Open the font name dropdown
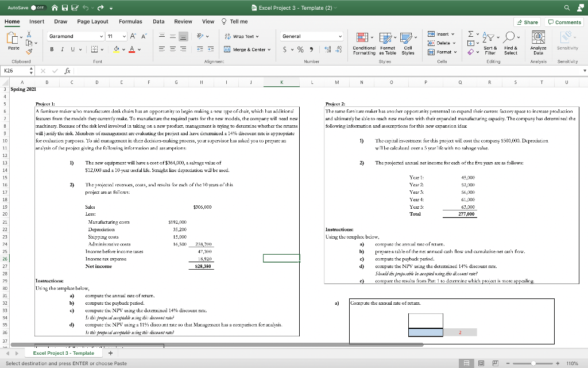588x368 pixels. (x=102, y=36)
